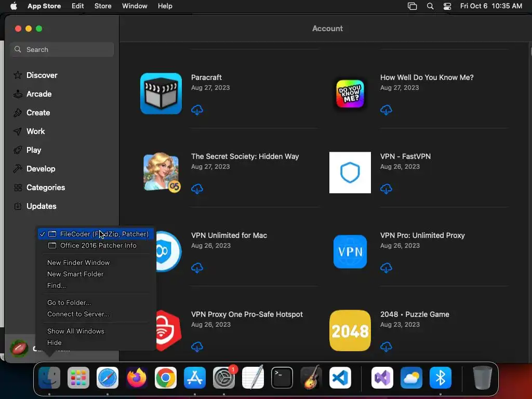This screenshot has width=532, height=399.
Task: Open Weather app from the Dock
Action: pyautogui.click(x=411, y=378)
